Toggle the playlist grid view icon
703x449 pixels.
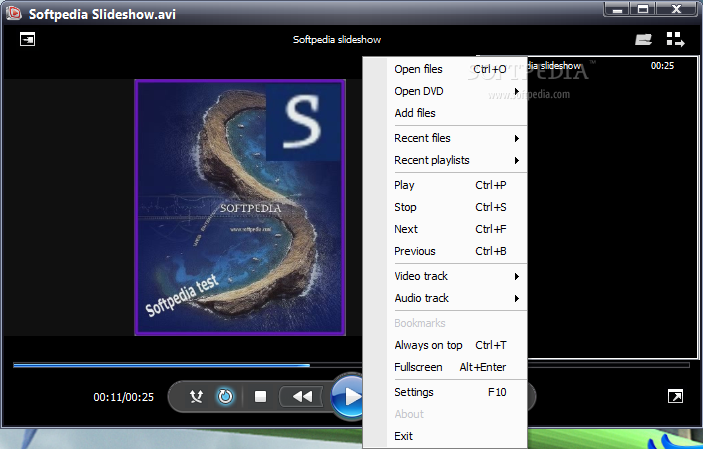point(675,39)
